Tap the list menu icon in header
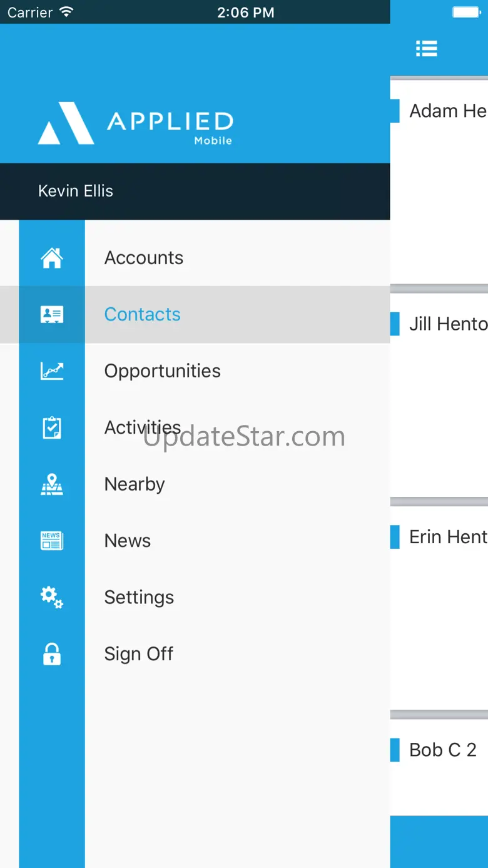The height and width of the screenshot is (868, 488). point(427,48)
